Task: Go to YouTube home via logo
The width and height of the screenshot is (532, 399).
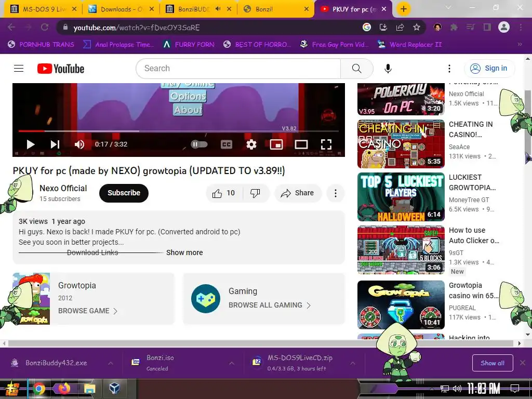Action: (61, 69)
